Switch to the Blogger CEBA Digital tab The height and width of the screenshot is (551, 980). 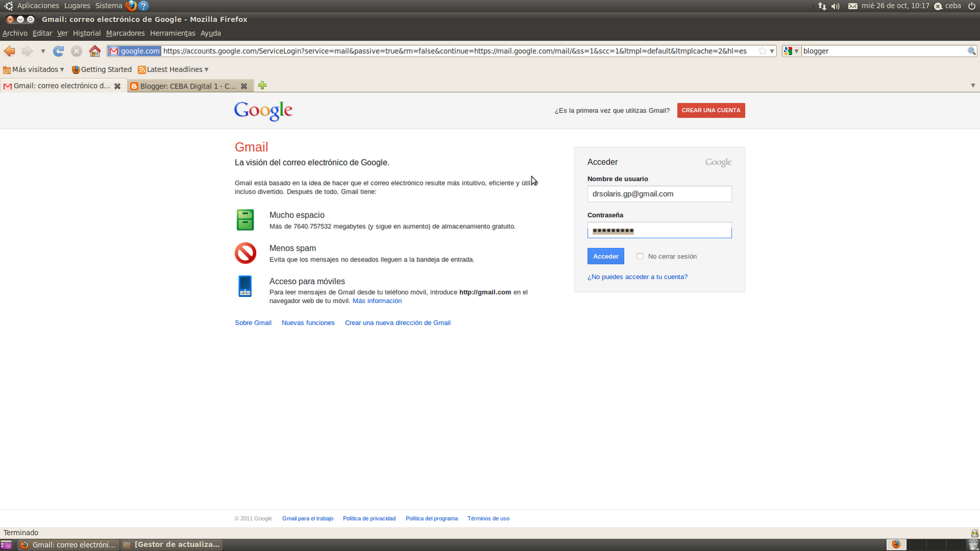pos(189,86)
